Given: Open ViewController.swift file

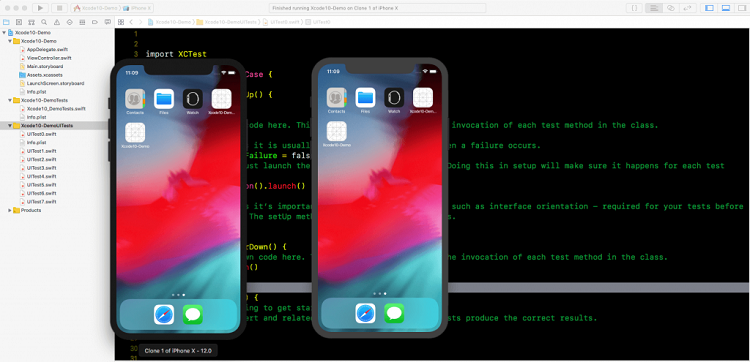Looking at the screenshot, I should click(x=49, y=58).
